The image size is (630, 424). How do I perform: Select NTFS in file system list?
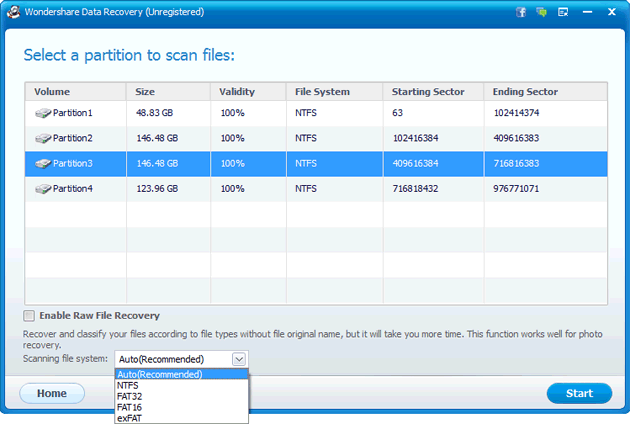(128, 385)
